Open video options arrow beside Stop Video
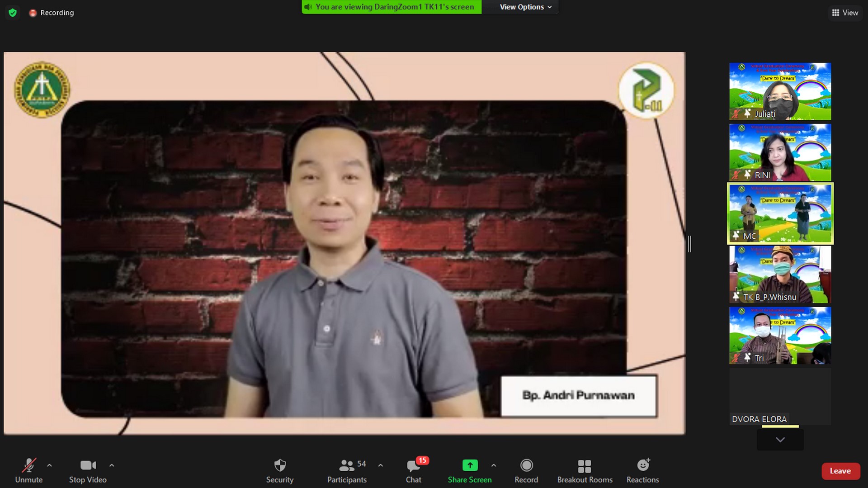The height and width of the screenshot is (488, 868). click(112, 465)
